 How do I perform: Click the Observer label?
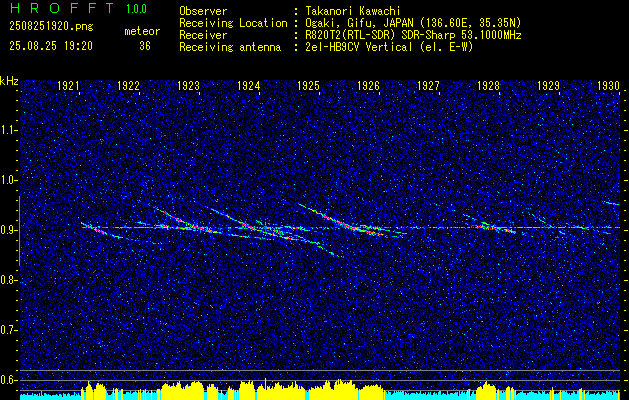coord(203,11)
